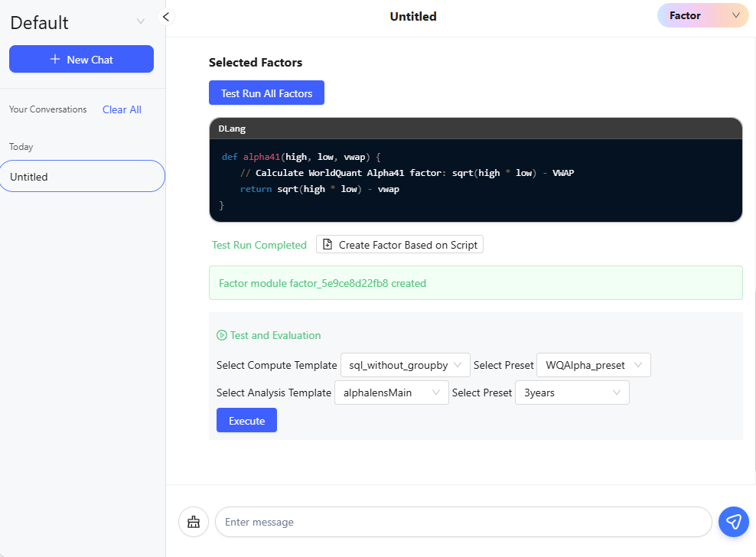Focus the Enter message input field

point(463,522)
